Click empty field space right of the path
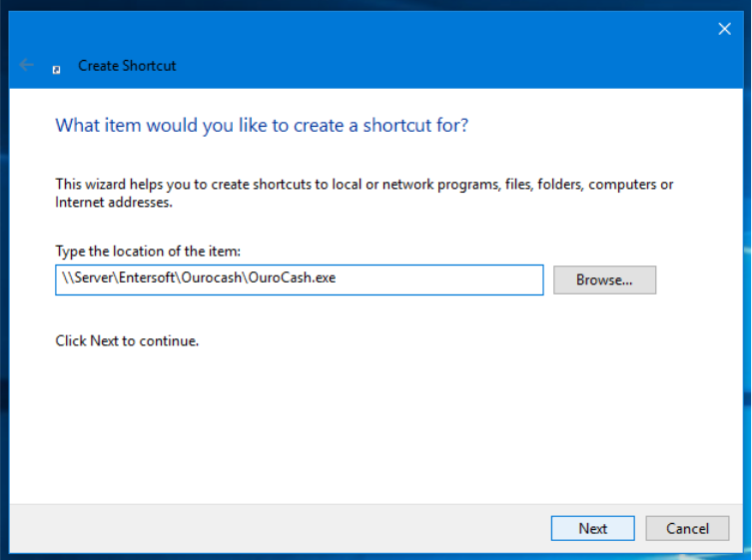The image size is (752, 560). pos(438,280)
